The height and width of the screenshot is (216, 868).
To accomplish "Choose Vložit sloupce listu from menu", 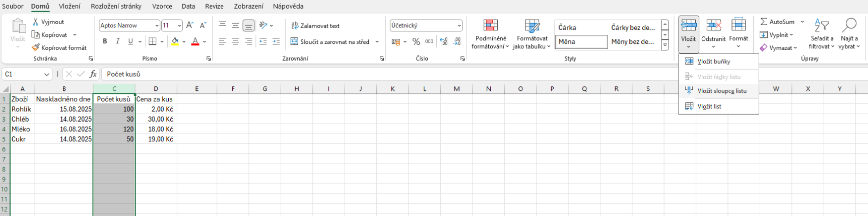I will 718,91.
